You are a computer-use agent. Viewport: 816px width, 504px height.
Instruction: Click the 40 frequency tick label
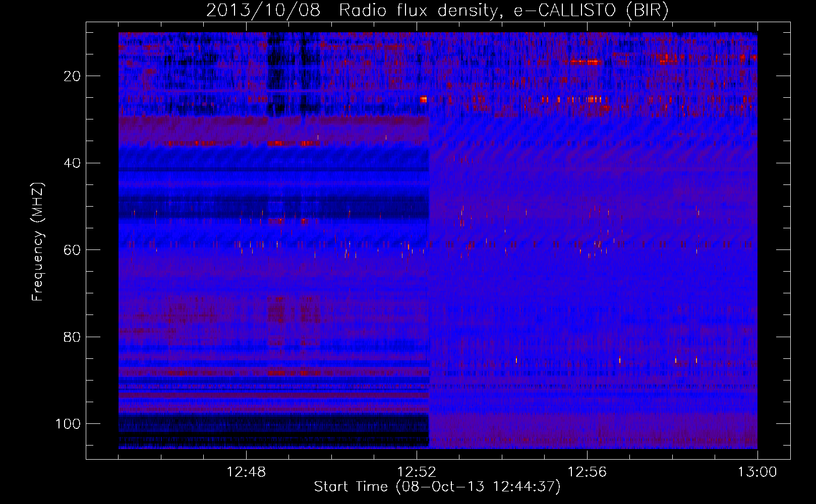click(73, 163)
